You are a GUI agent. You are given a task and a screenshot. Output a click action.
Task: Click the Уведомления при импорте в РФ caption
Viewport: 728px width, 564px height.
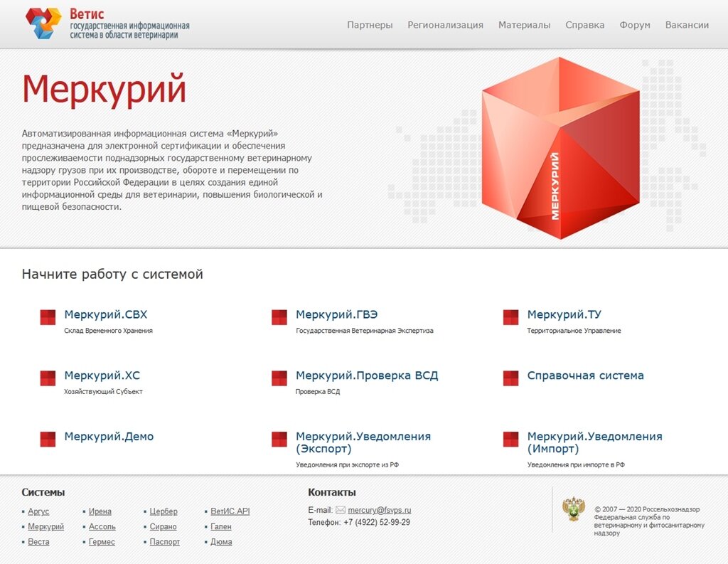tap(576, 464)
